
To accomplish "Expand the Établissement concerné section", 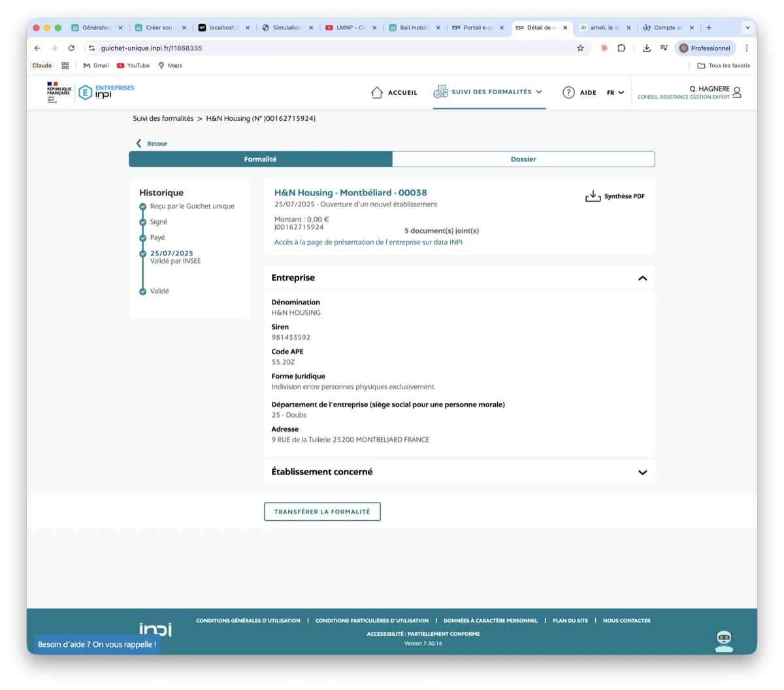I will coord(642,472).
